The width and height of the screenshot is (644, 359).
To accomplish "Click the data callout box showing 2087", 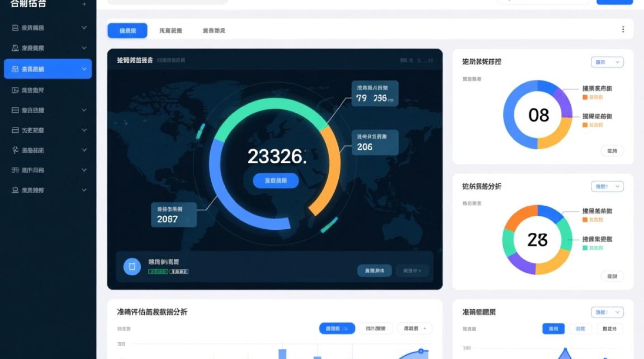I will pos(174,214).
